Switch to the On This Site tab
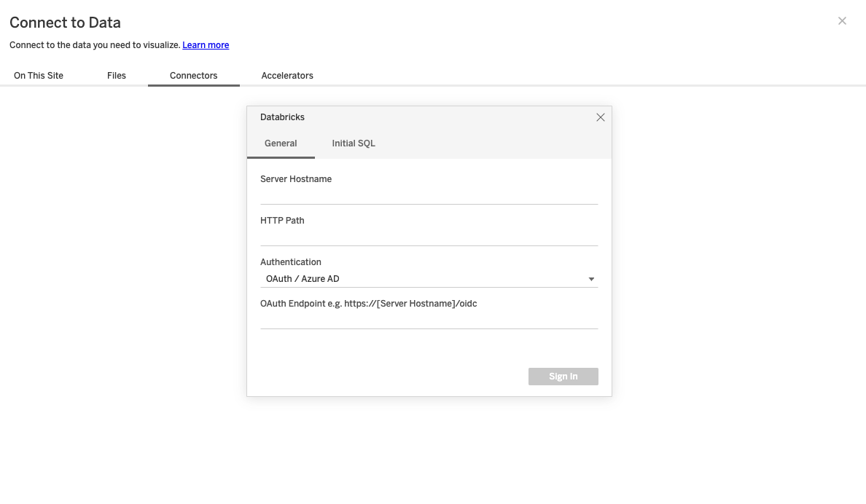This screenshot has width=866, height=504. click(37, 75)
